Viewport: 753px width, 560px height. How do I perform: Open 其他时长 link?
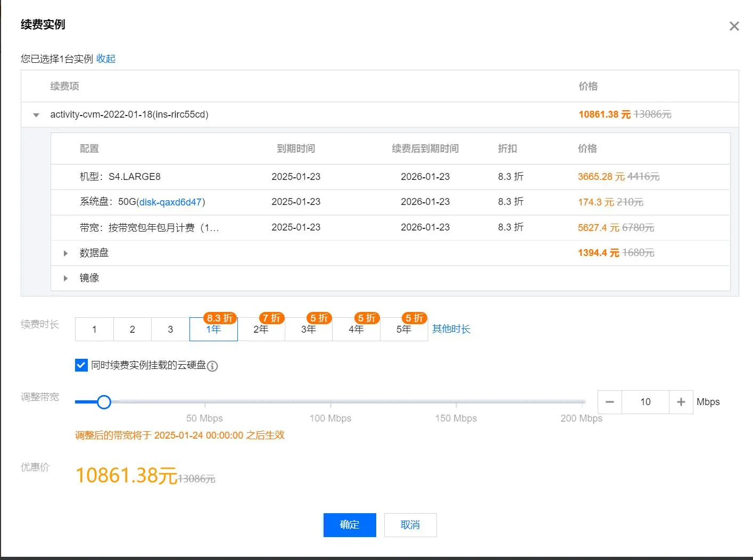pyautogui.click(x=451, y=329)
